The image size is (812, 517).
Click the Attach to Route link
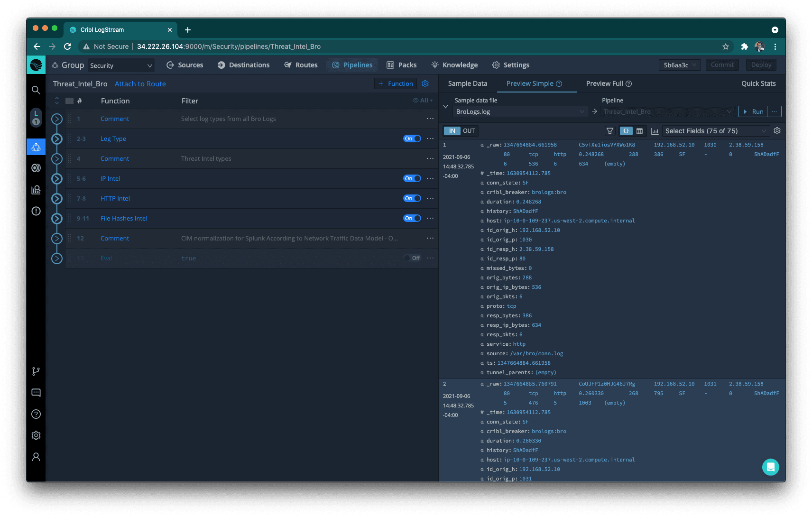click(140, 84)
